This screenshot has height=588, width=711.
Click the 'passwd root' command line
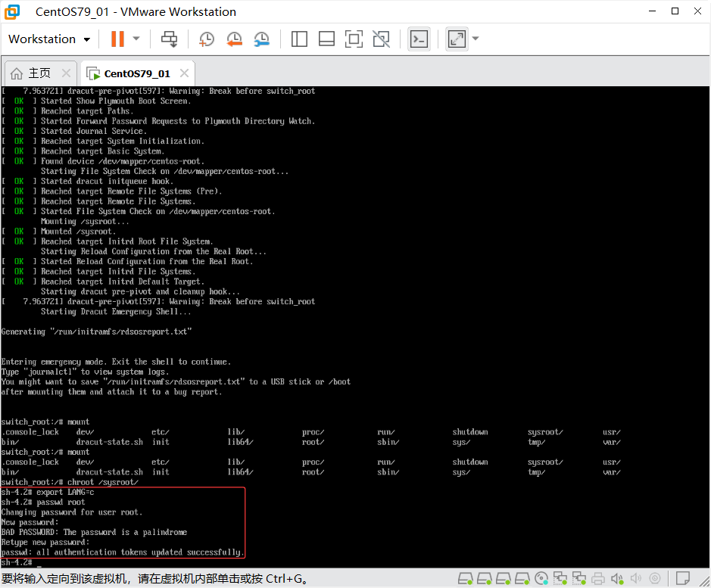point(43,502)
